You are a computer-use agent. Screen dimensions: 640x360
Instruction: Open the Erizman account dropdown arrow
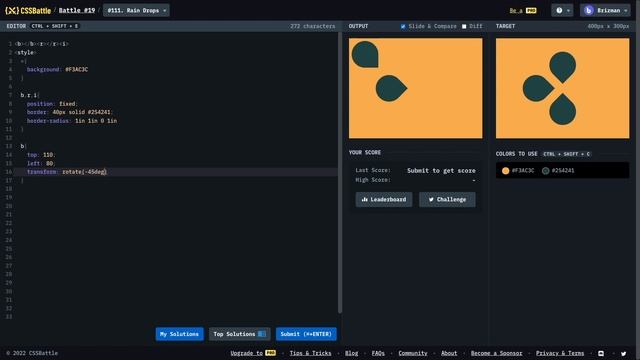coord(626,10)
